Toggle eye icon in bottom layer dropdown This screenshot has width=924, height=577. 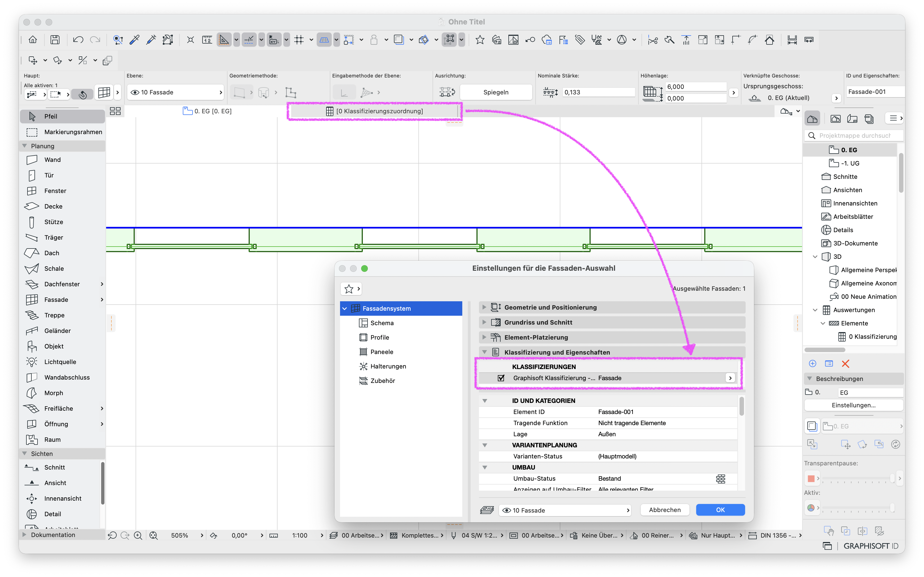(506, 510)
